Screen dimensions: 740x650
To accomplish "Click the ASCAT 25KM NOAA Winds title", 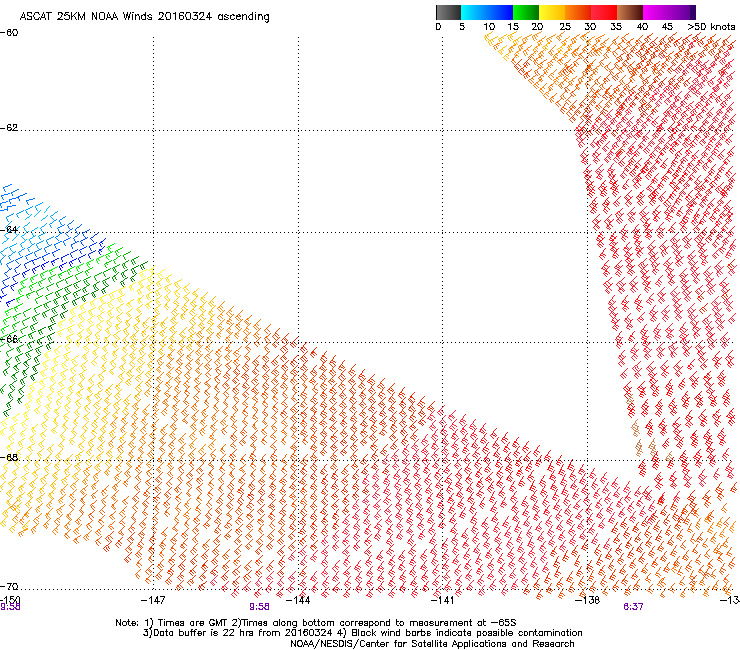I will click(x=144, y=17).
